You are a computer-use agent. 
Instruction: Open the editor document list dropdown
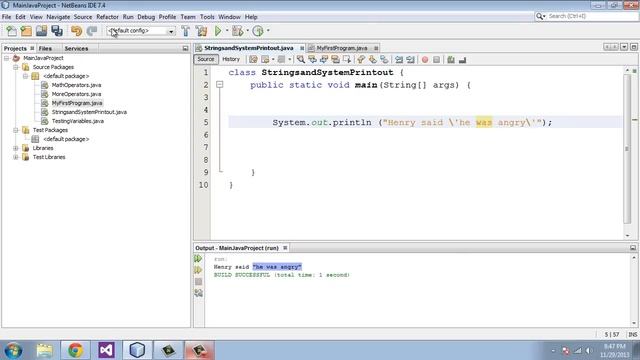click(624, 47)
